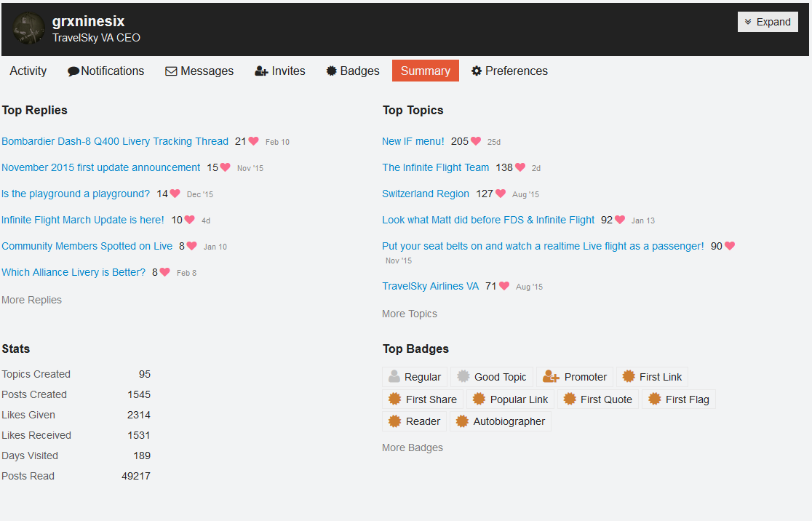The image size is (812, 521).
Task: Click the Likes Received value 1531
Action: point(139,436)
